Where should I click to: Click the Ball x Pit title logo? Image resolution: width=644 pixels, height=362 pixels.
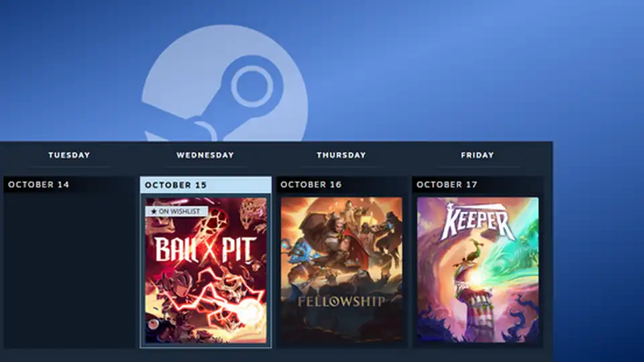point(205,249)
